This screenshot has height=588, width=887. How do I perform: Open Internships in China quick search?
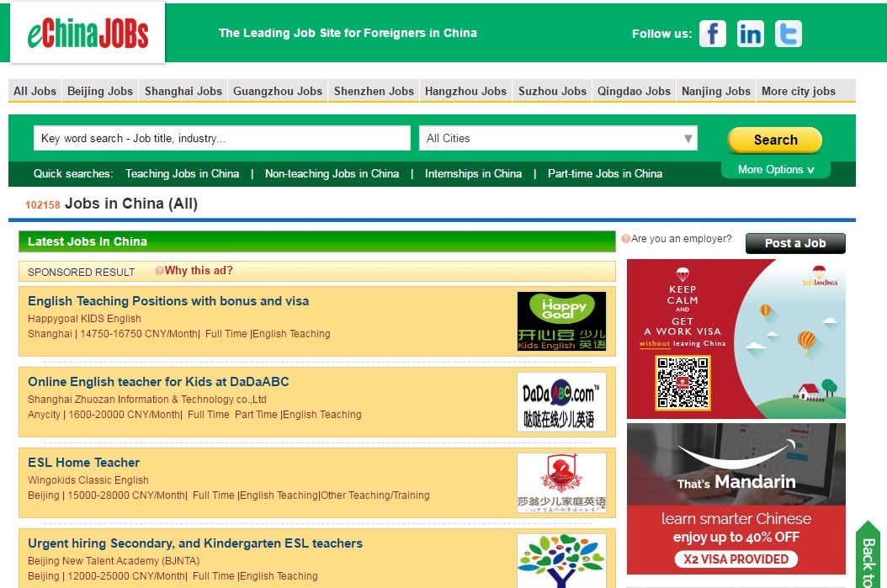[x=474, y=173]
